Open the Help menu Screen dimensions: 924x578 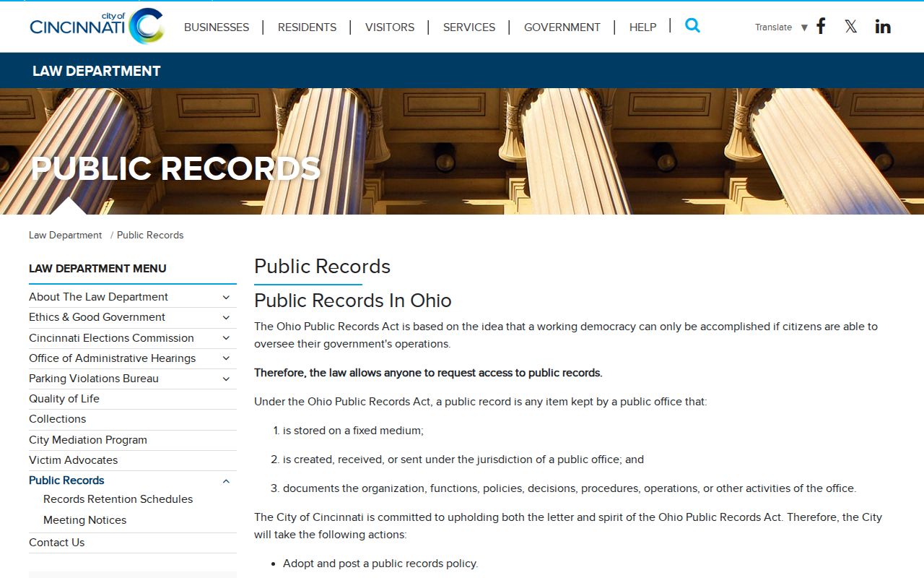tap(642, 27)
